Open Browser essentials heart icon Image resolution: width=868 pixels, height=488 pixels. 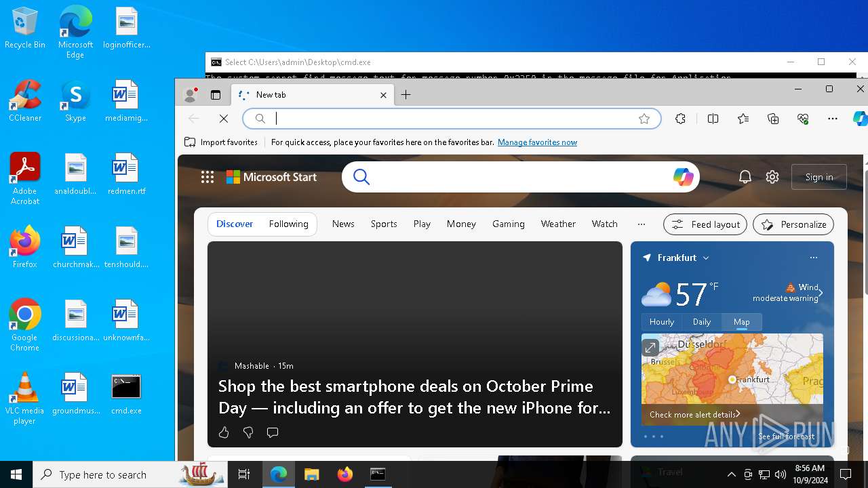click(803, 119)
